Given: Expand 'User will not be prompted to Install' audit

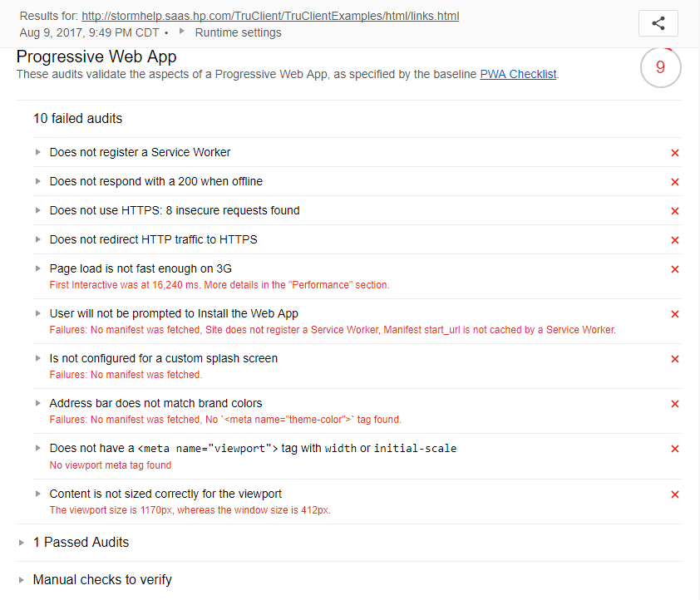Looking at the screenshot, I should (x=173, y=313).
